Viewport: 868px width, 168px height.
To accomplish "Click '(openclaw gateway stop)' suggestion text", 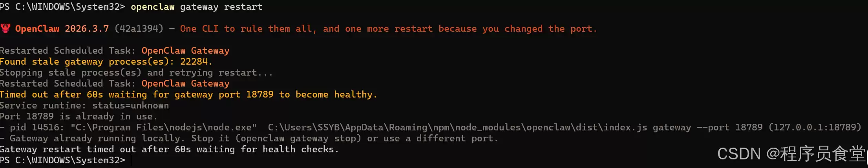I will click(x=298, y=138).
